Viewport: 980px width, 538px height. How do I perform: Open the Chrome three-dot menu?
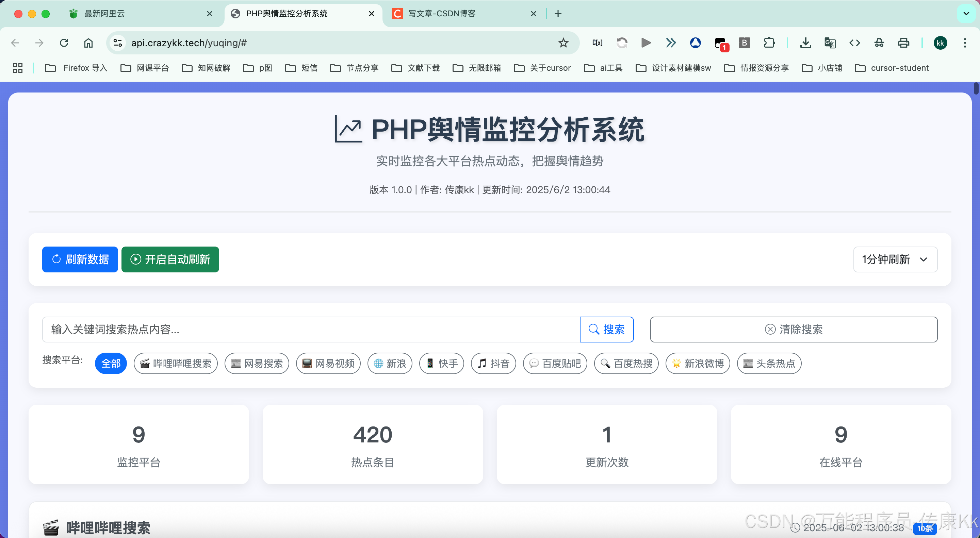pyautogui.click(x=964, y=43)
